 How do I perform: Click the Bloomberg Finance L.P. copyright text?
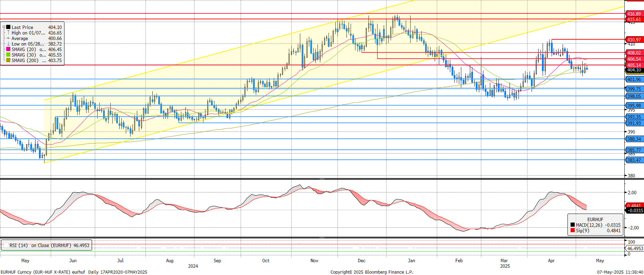[x=372, y=272]
